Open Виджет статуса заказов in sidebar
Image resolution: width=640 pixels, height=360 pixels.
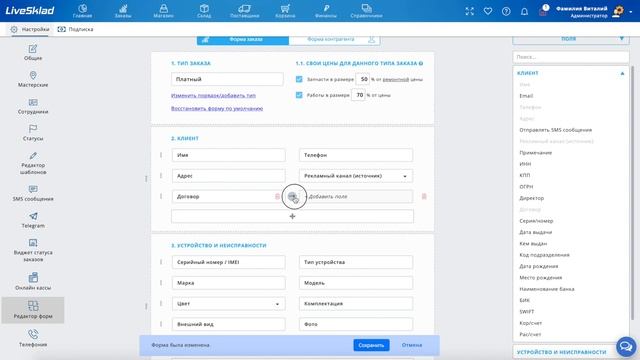point(33,250)
